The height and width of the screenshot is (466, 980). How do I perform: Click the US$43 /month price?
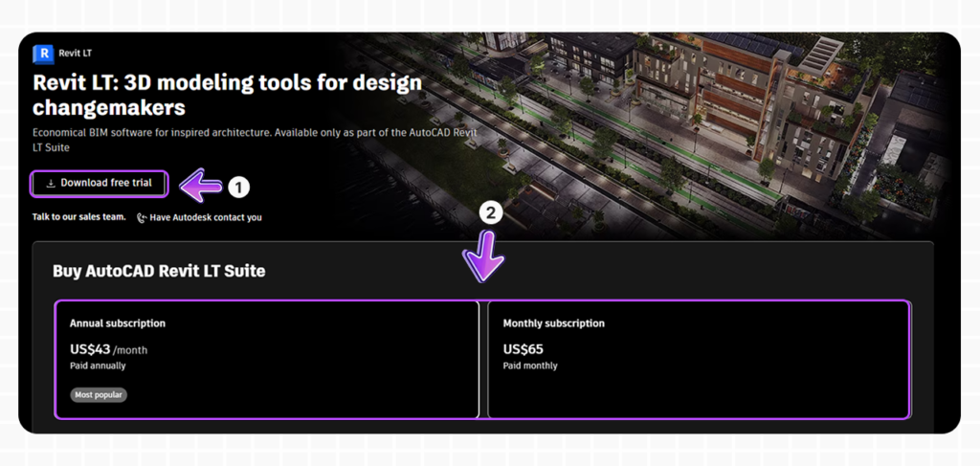[108, 349]
